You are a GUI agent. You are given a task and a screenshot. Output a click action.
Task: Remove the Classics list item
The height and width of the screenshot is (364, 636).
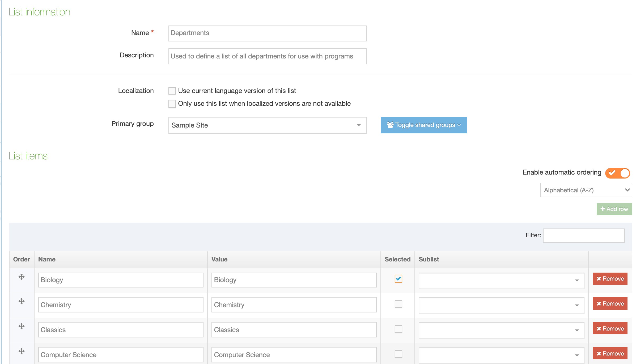[610, 329]
